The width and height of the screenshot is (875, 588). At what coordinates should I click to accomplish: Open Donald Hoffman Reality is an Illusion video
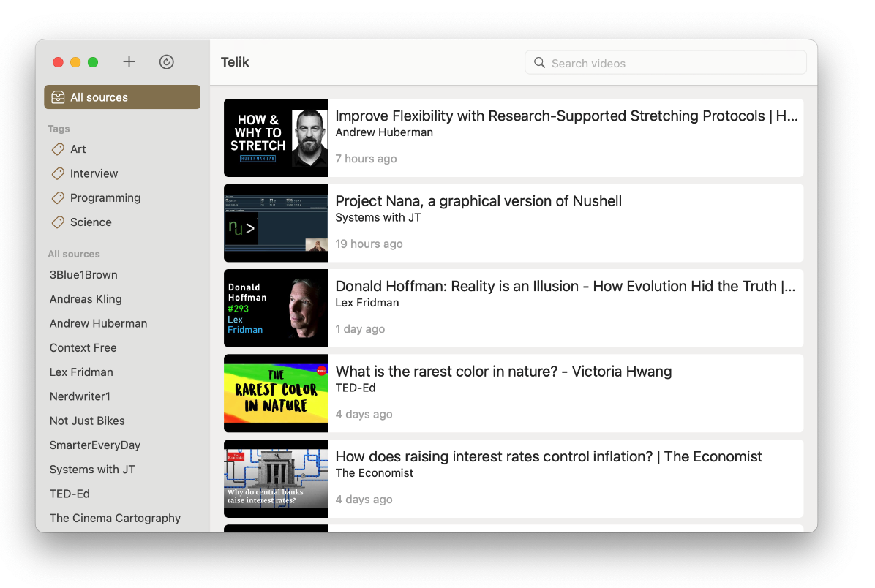(564, 286)
